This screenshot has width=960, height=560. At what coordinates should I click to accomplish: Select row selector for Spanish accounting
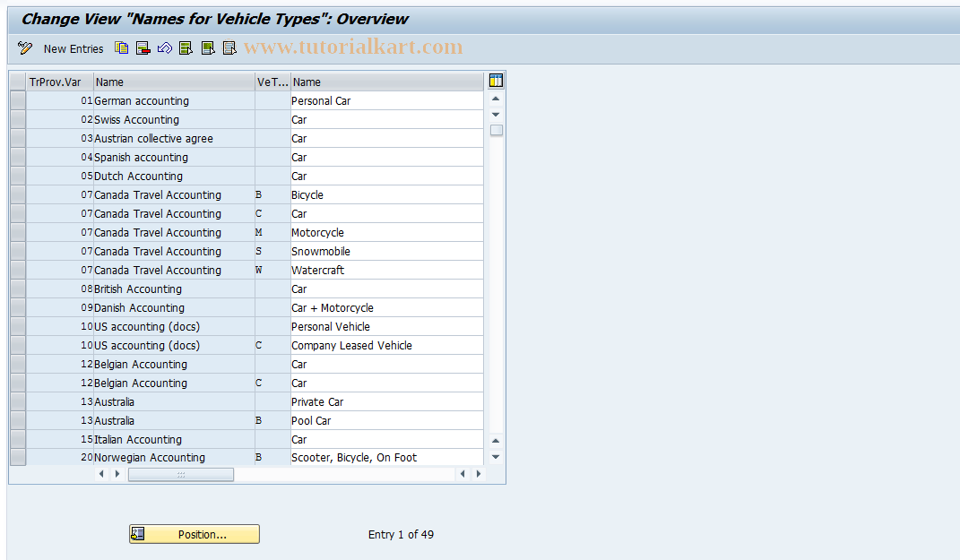[x=18, y=158]
